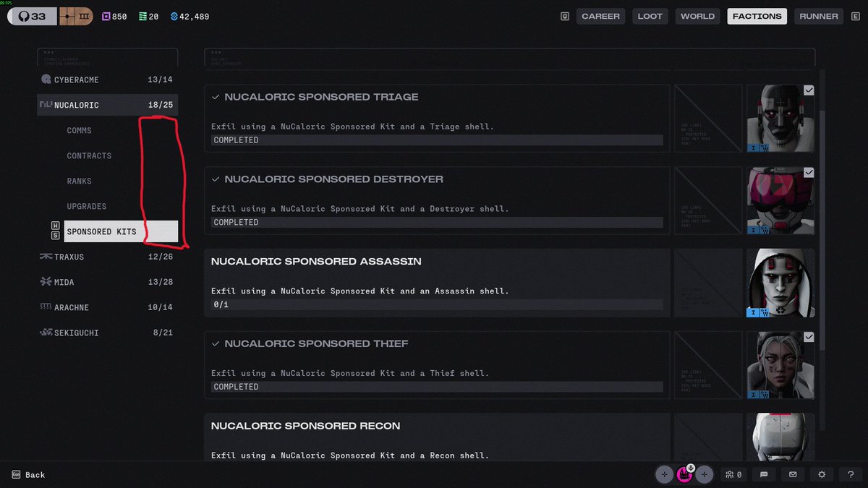
Task: Select the Arachne faction logo icon
Action: coord(46,307)
